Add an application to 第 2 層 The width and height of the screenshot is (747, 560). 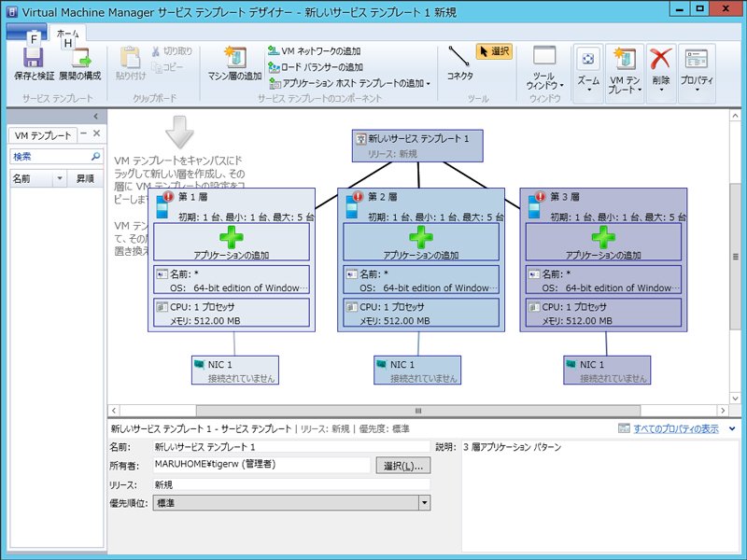(x=421, y=243)
